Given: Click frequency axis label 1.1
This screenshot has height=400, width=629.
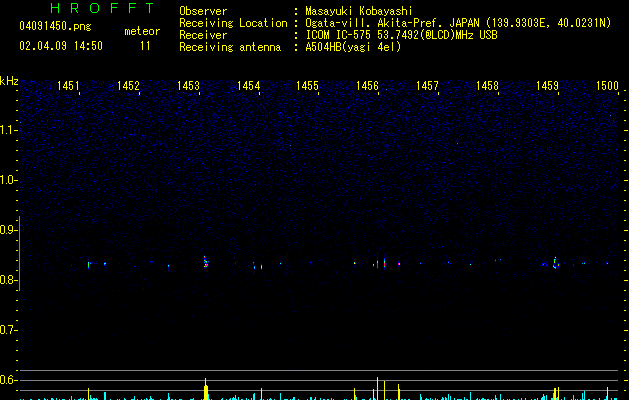Looking at the screenshot, I should coord(9,130).
